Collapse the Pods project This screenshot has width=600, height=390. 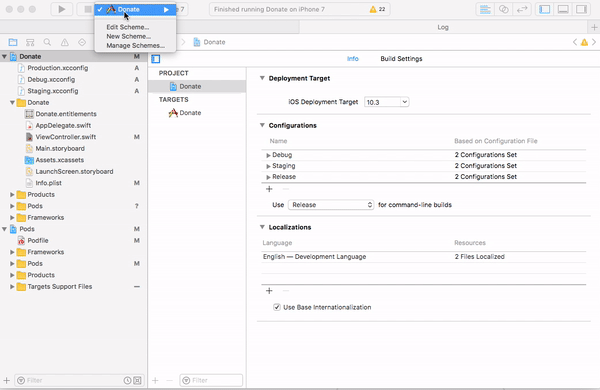4,229
